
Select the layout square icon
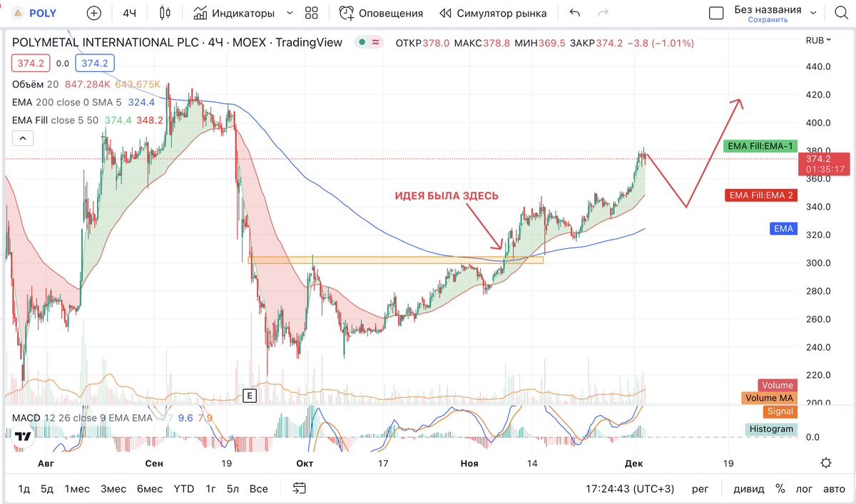(715, 14)
